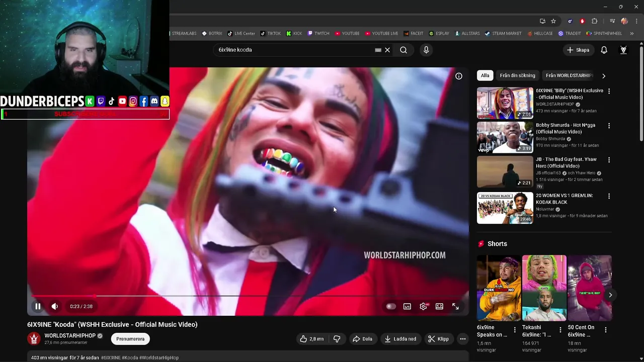The image size is (644, 362).
Task: Open options for Tekashi 6ix9ine short
Action: point(560,330)
